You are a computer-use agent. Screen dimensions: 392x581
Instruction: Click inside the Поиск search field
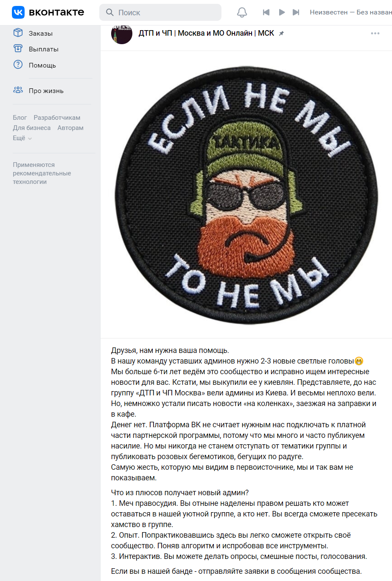160,12
